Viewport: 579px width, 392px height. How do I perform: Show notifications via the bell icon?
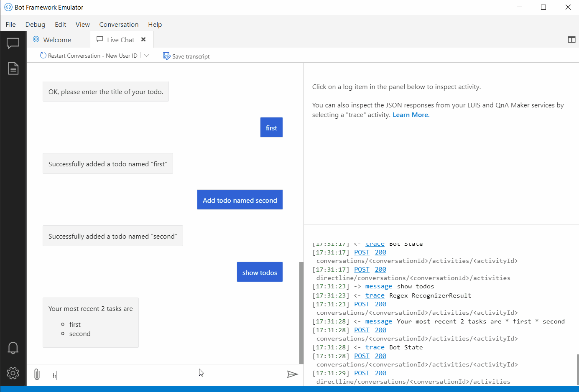click(13, 348)
